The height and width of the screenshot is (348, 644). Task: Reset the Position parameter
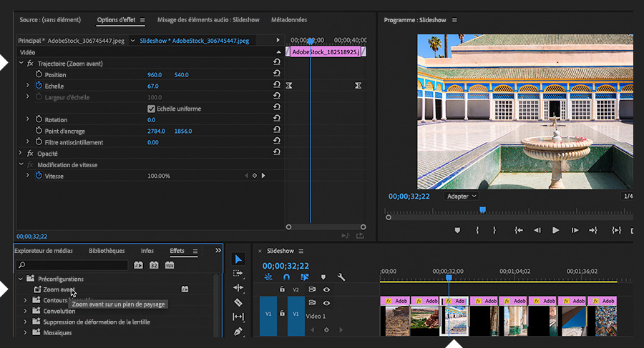276,75
